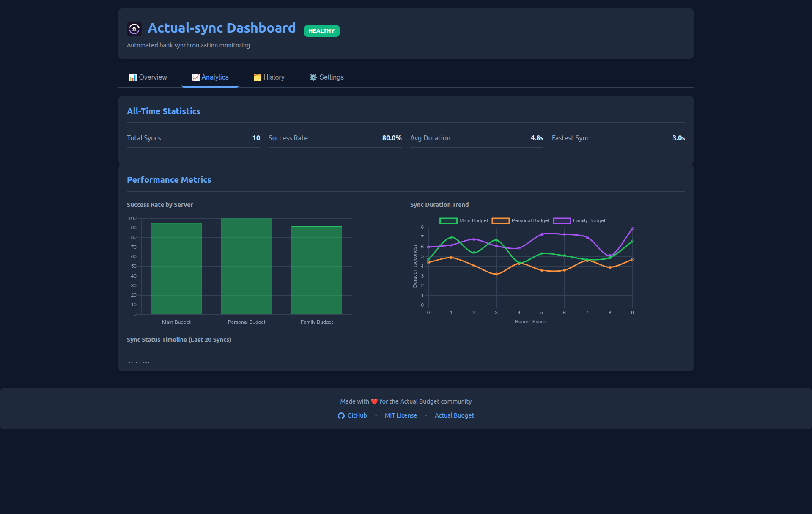Toggle Personal Budget legend swatch
812x514 pixels.
coord(500,220)
